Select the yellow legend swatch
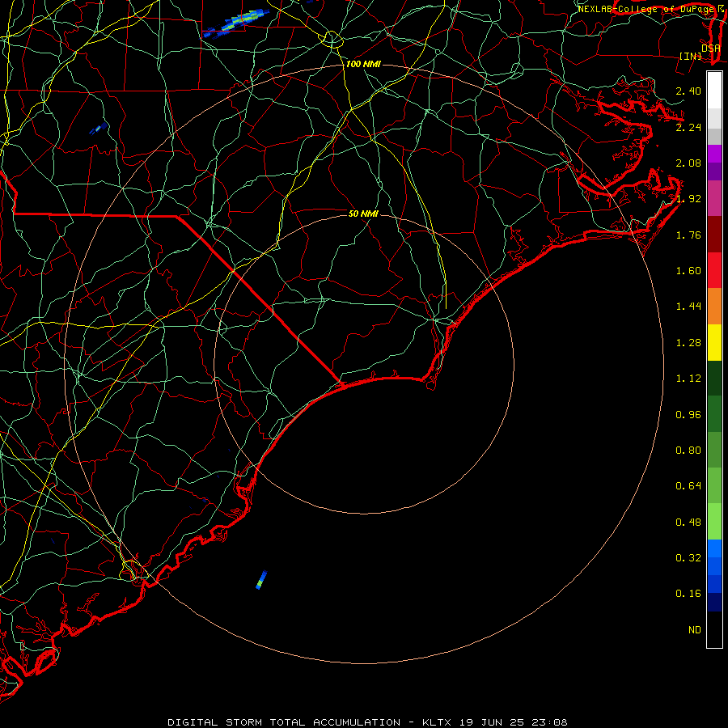728x728 pixels. [x=714, y=342]
